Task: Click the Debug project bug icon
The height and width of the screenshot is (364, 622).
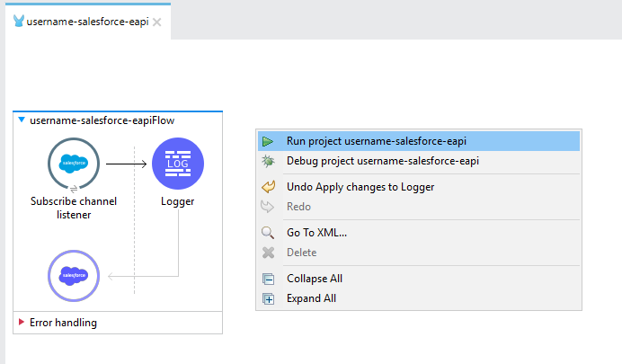Action: [267, 161]
